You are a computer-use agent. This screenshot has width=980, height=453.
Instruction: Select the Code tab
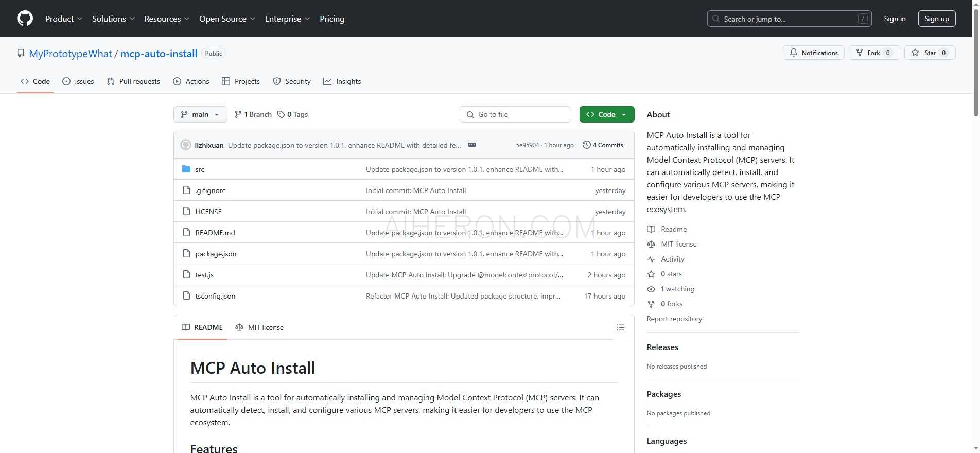click(x=35, y=81)
